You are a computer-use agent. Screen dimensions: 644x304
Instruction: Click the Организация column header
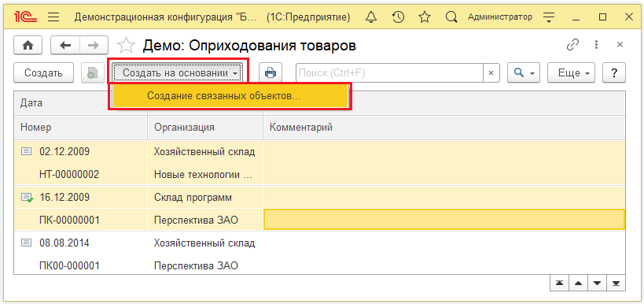205,128
